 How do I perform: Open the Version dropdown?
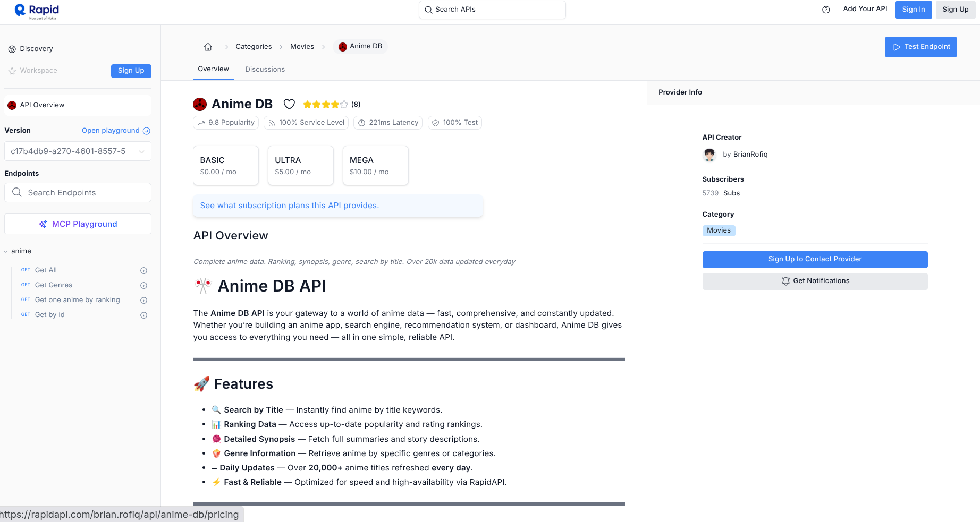tap(78, 151)
